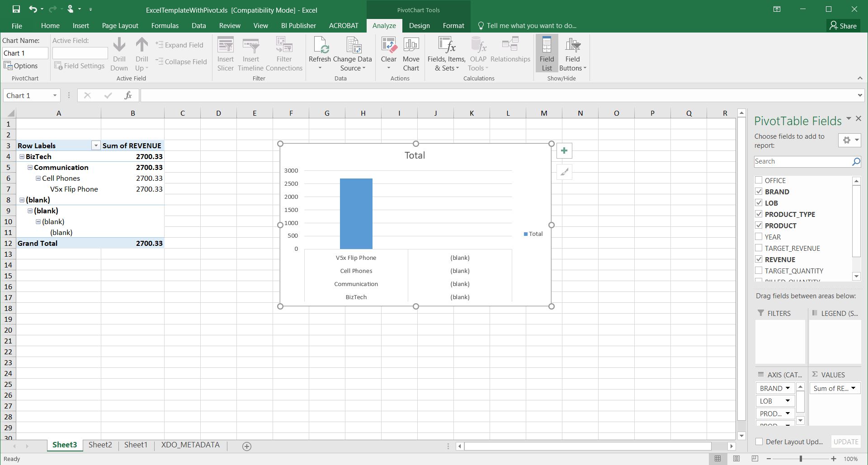Image resolution: width=868 pixels, height=465 pixels.
Task: Click the Options button under Chart Name
Action: pos(21,66)
